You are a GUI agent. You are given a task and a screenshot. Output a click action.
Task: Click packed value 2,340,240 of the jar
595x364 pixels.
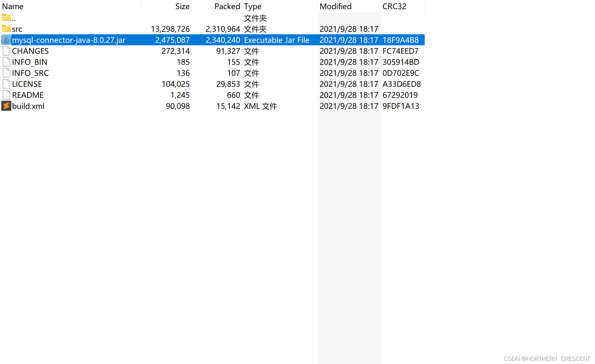click(223, 40)
